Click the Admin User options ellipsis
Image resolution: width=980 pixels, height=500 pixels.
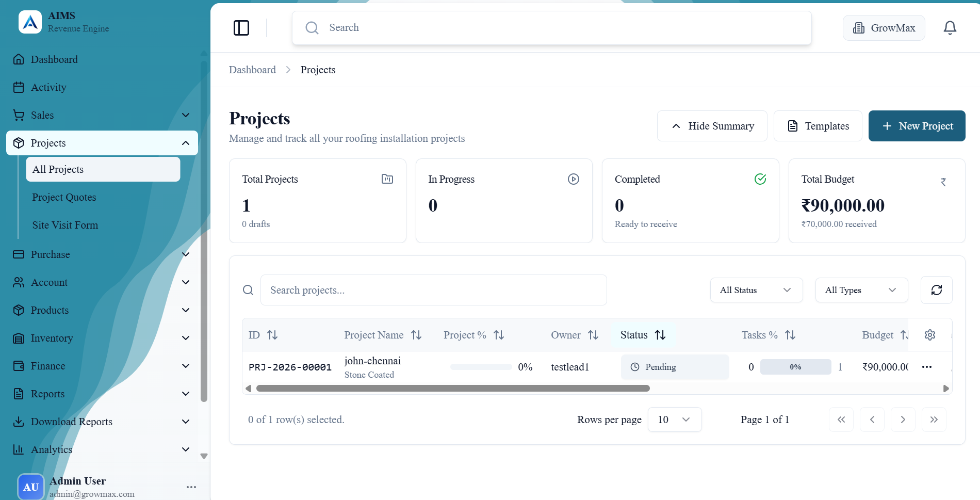click(191, 487)
